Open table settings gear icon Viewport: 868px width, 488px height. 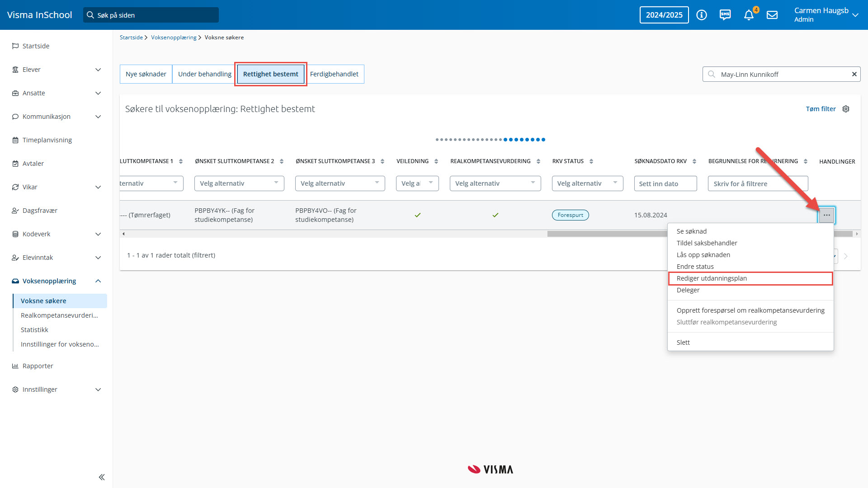coord(846,109)
